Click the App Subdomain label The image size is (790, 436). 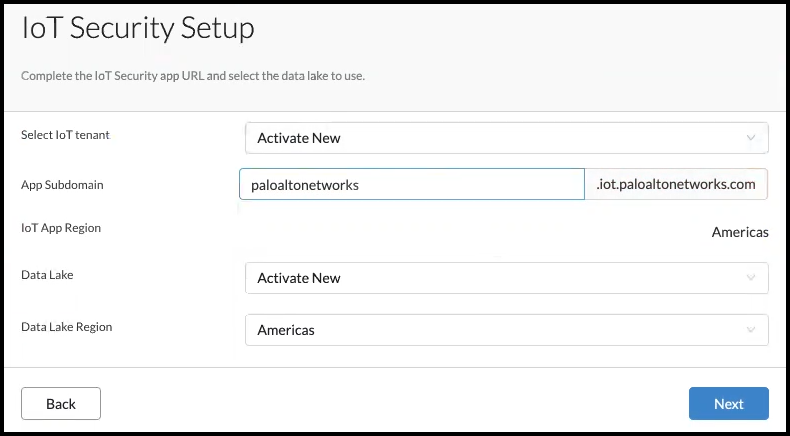[x=62, y=185]
